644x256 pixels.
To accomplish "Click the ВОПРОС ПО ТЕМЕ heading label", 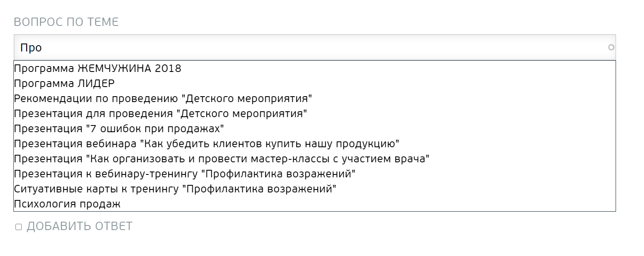I will [66, 22].
